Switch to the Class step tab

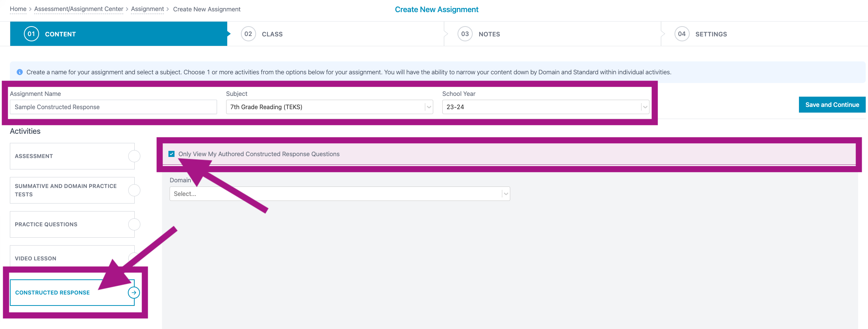coord(336,34)
